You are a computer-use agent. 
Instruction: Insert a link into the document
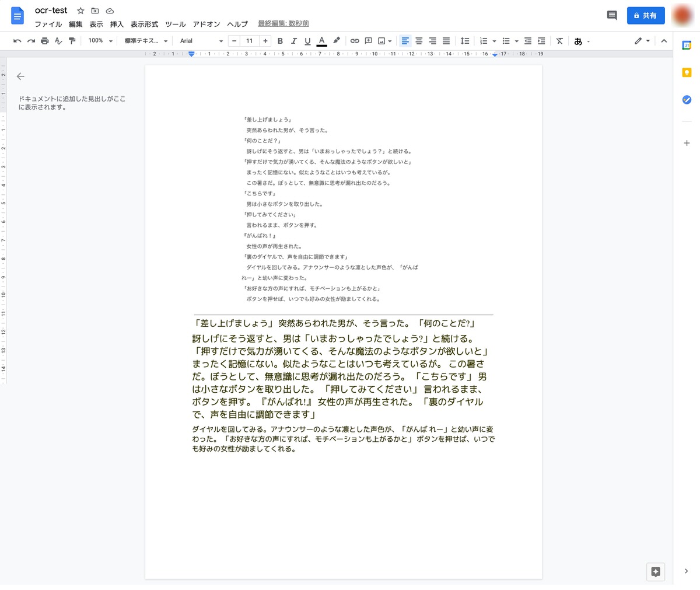(355, 41)
